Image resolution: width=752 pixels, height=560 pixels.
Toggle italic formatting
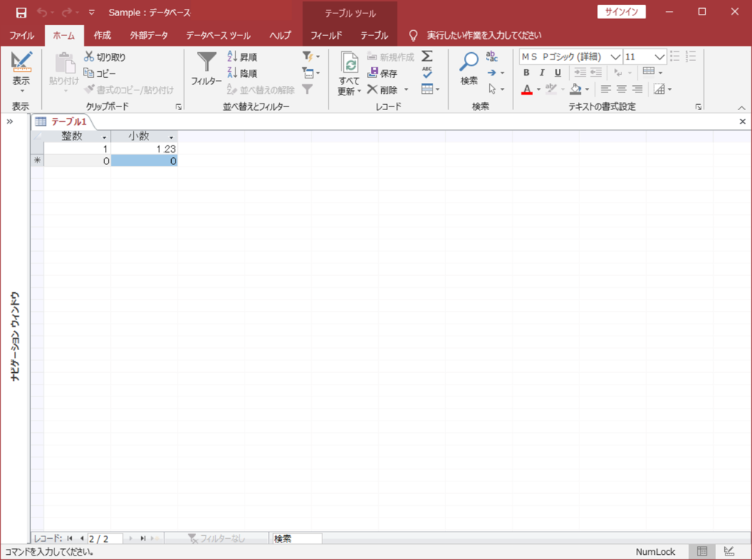[x=542, y=73]
